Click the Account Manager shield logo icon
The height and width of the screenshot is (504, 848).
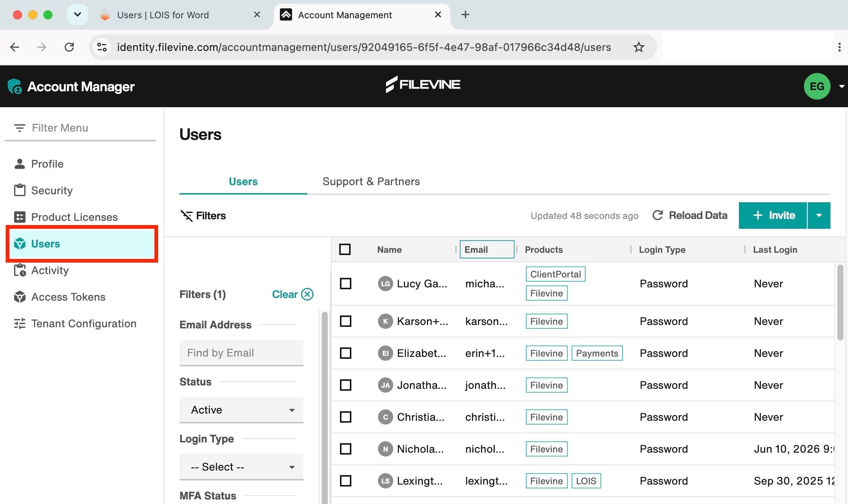pos(14,86)
